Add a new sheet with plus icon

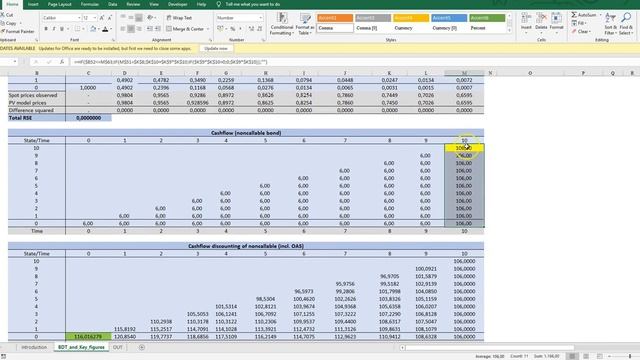[x=142, y=347]
